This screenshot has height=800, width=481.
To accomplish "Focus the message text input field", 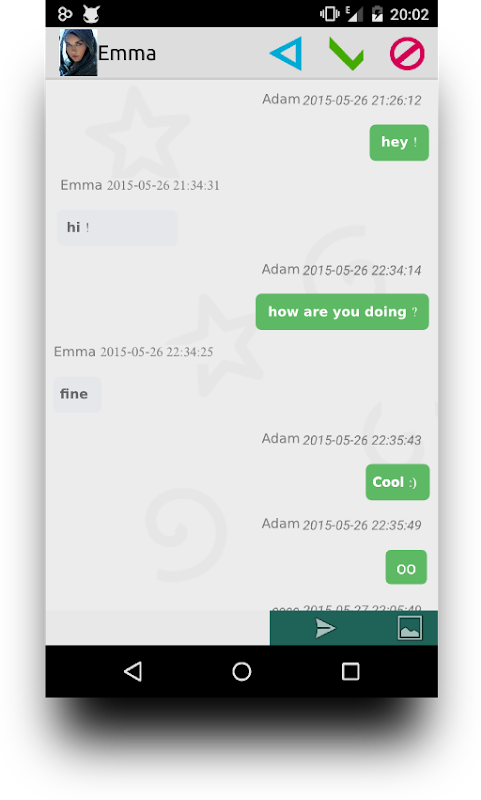I will click(x=158, y=628).
